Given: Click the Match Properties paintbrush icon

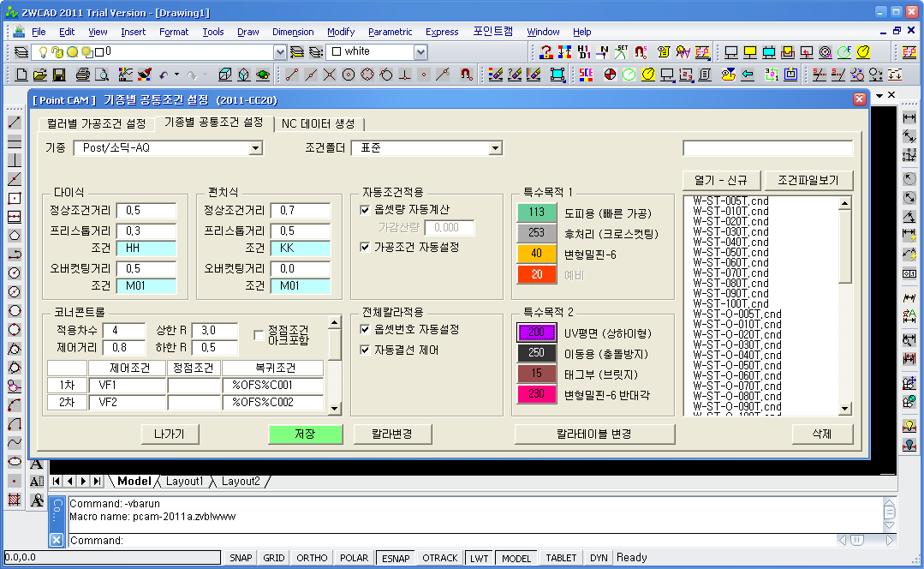Looking at the screenshot, I should [x=145, y=75].
